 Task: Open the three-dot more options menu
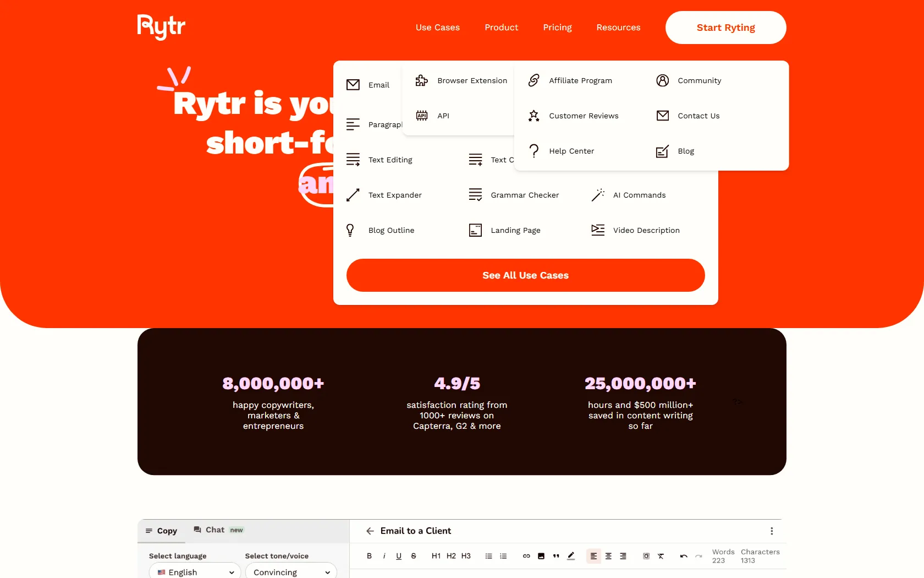point(772,531)
